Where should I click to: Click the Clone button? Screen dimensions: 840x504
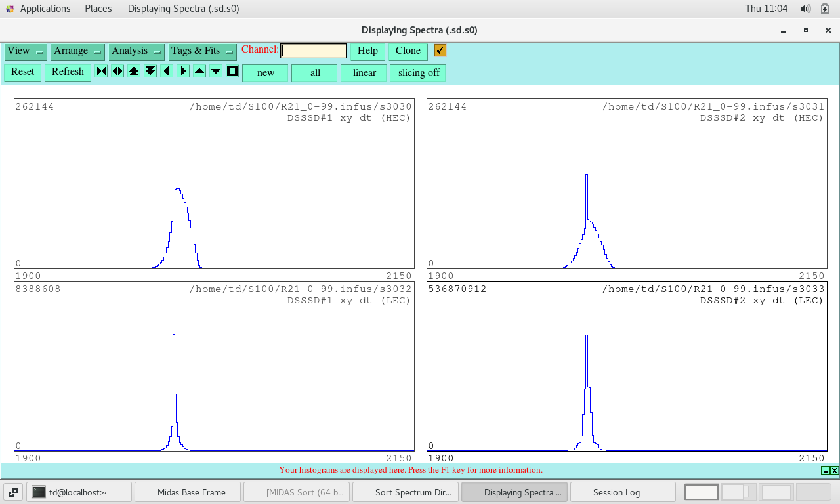[x=408, y=51]
